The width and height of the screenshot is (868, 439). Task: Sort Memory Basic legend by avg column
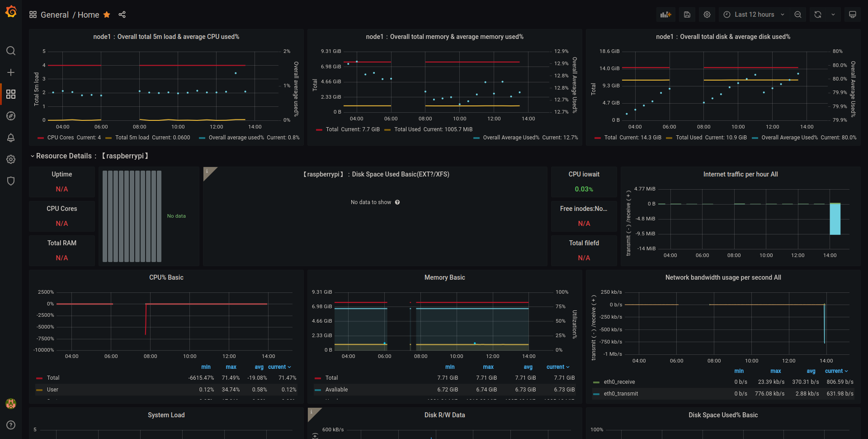click(528, 367)
